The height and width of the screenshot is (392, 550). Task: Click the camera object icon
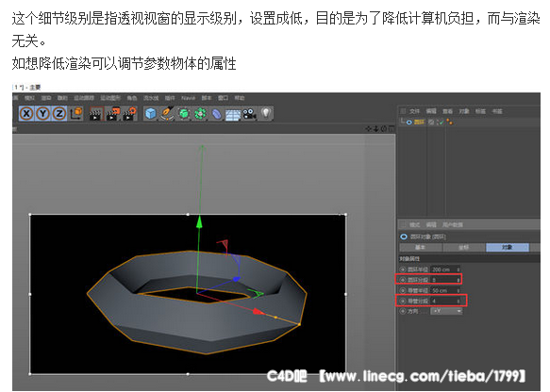click(x=249, y=114)
